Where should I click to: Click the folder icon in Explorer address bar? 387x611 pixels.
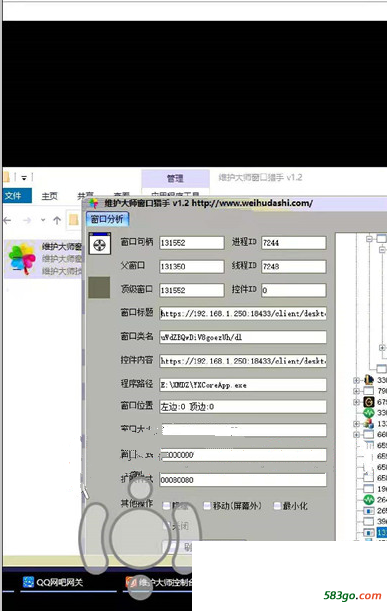click(x=73, y=221)
